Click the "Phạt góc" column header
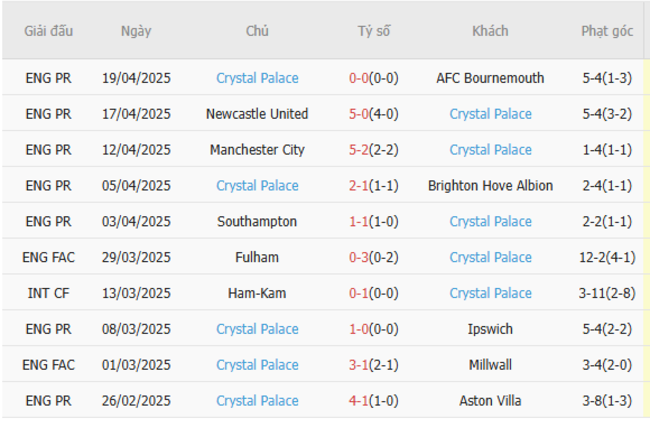650x428 pixels. pos(607,31)
